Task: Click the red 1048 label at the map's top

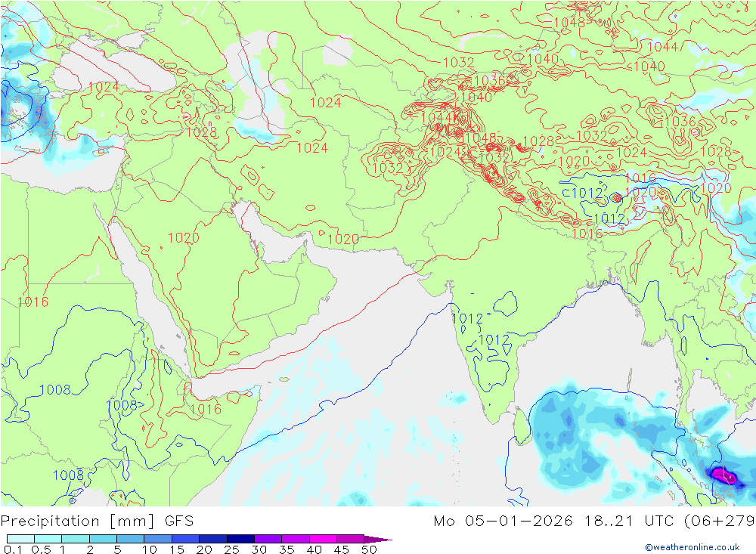Action: [x=569, y=22]
